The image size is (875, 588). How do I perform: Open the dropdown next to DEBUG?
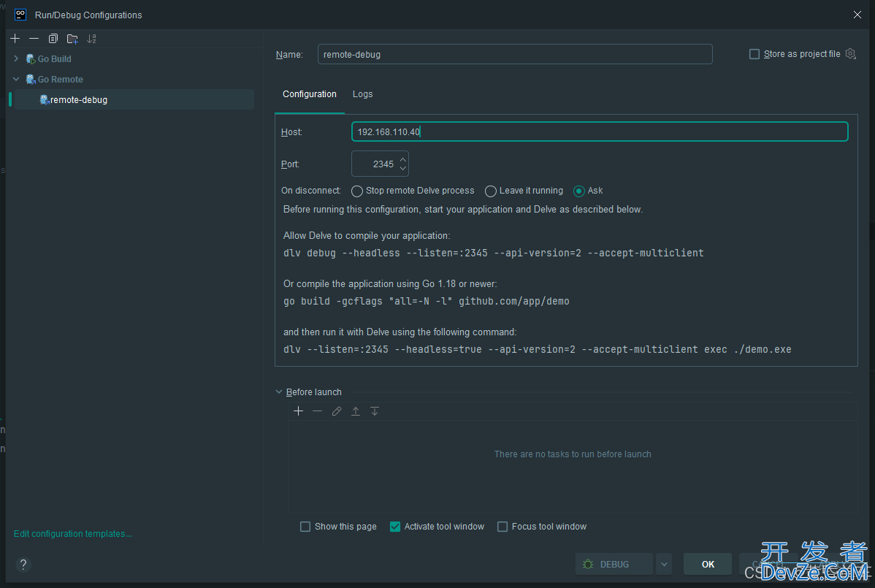coord(664,565)
